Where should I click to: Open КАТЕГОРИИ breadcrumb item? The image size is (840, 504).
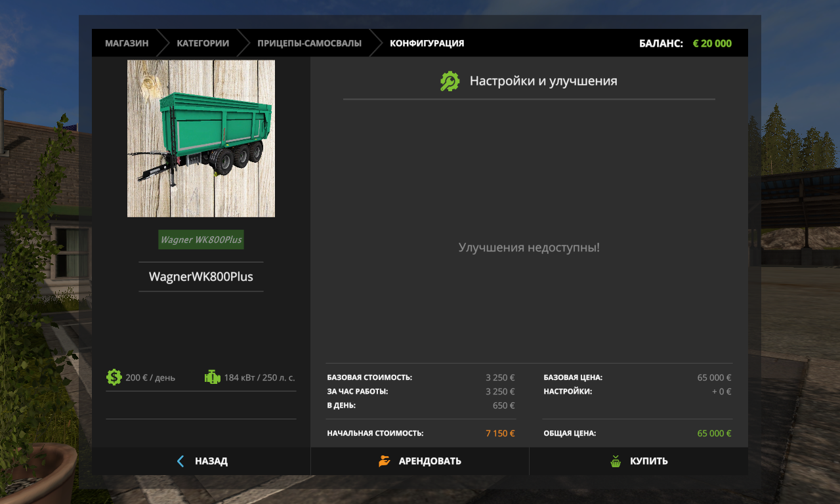coord(203,43)
